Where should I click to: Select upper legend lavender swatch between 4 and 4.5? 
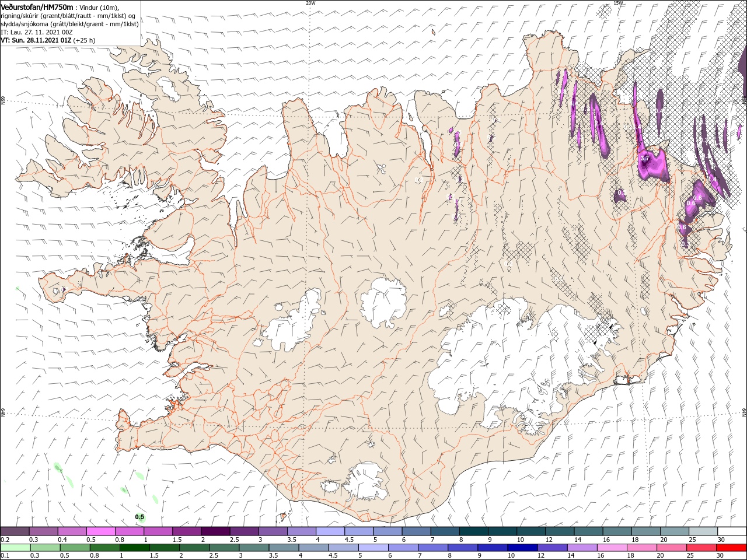coord(330,531)
